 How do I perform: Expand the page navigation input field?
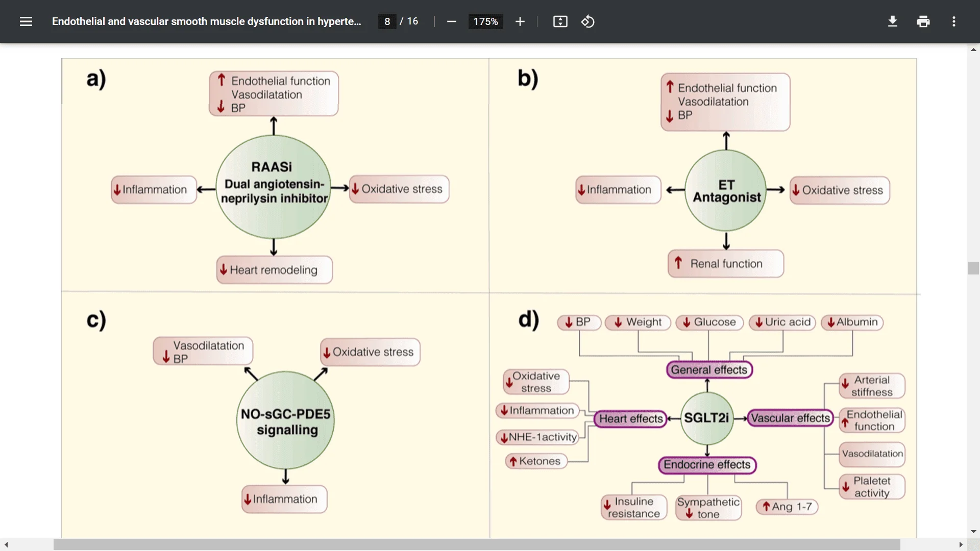[387, 21]
